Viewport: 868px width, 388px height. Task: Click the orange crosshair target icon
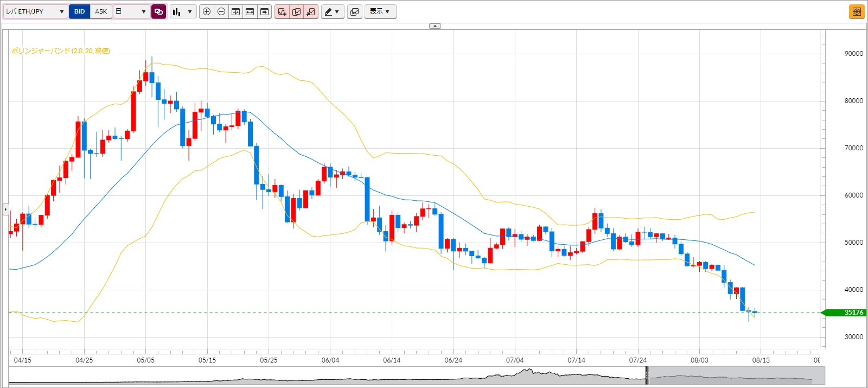857,11
